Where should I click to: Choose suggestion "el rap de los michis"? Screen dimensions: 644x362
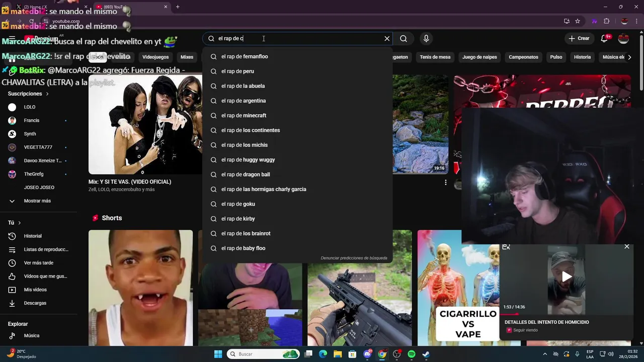(x=297, y=145)
